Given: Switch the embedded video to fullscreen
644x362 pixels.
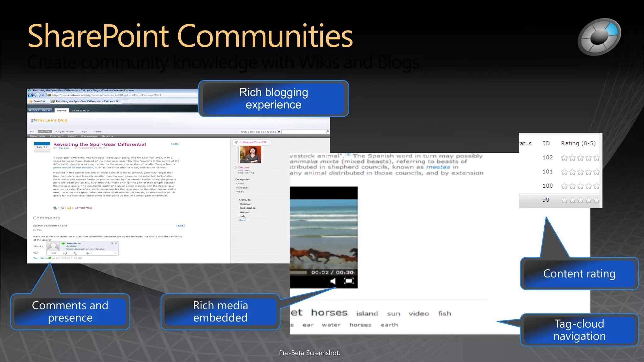Looking at the screenshot, I should click(x=349, y=281).
